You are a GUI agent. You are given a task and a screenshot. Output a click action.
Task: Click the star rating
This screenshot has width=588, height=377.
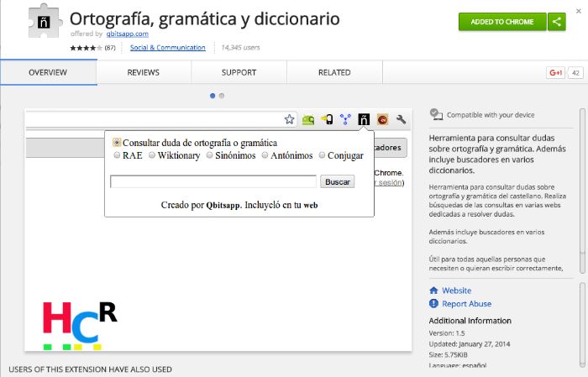point(86,48)
